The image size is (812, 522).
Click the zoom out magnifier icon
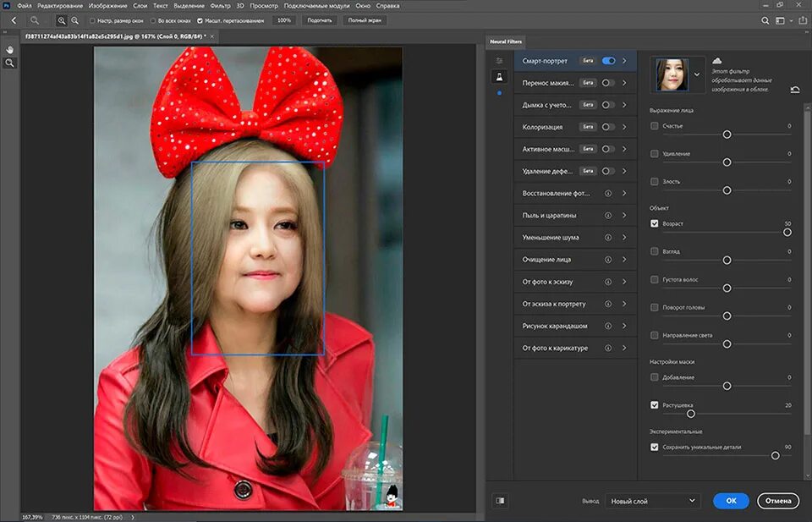click(x=74, y=19)
